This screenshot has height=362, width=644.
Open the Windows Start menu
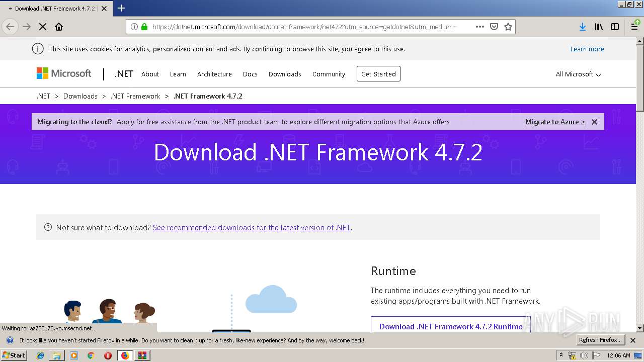point(14,355)
